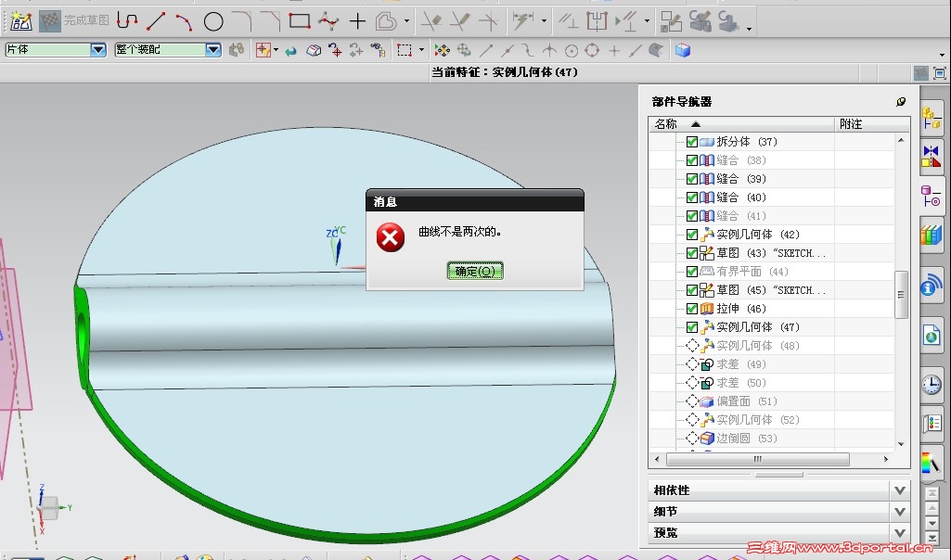951x560 pixels.
Task: Uncheck the 实例几何体 (47) checkbox
Action: pos(692,327)
